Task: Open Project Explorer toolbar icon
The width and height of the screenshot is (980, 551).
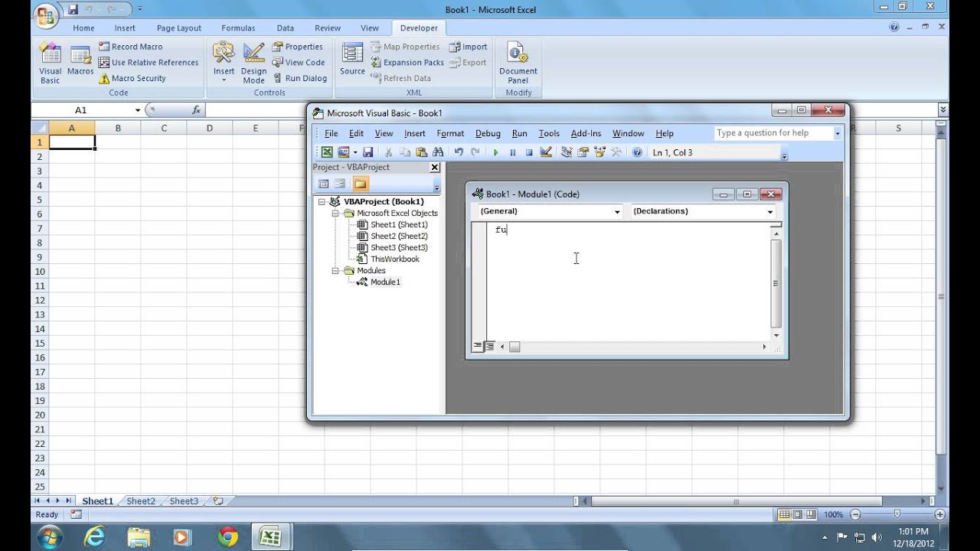Action: (x=567, y=152)
